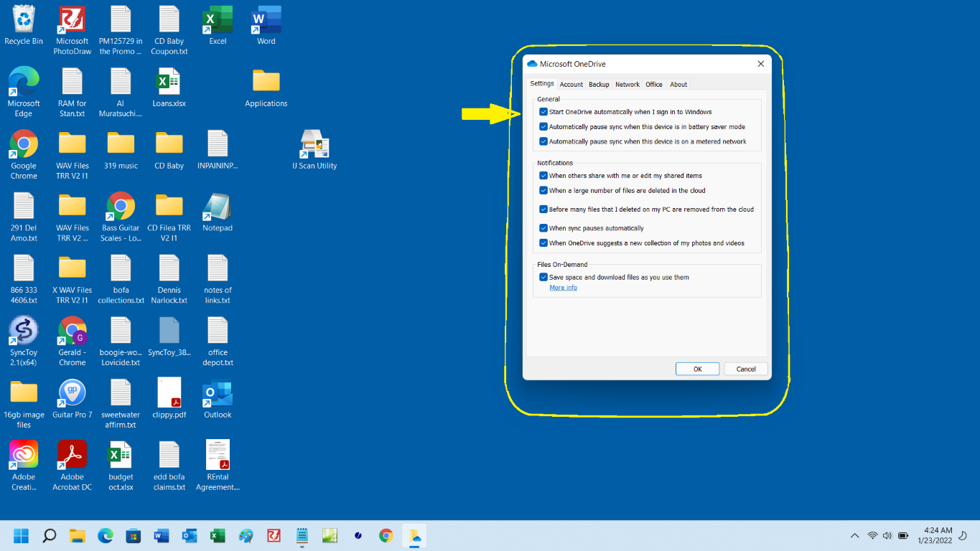
Task: Select the clippy.pdf file icon
Action: [169, 399]
